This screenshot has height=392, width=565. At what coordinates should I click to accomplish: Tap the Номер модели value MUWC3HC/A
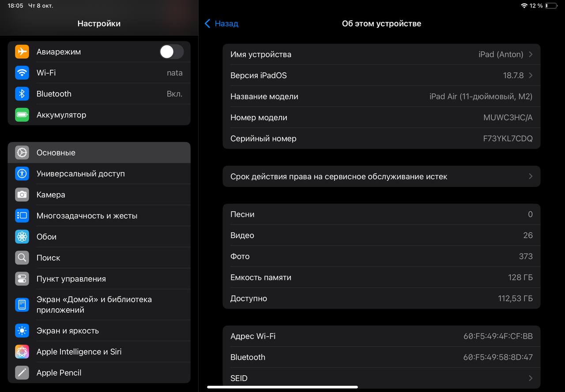click(x=508, y=118)
